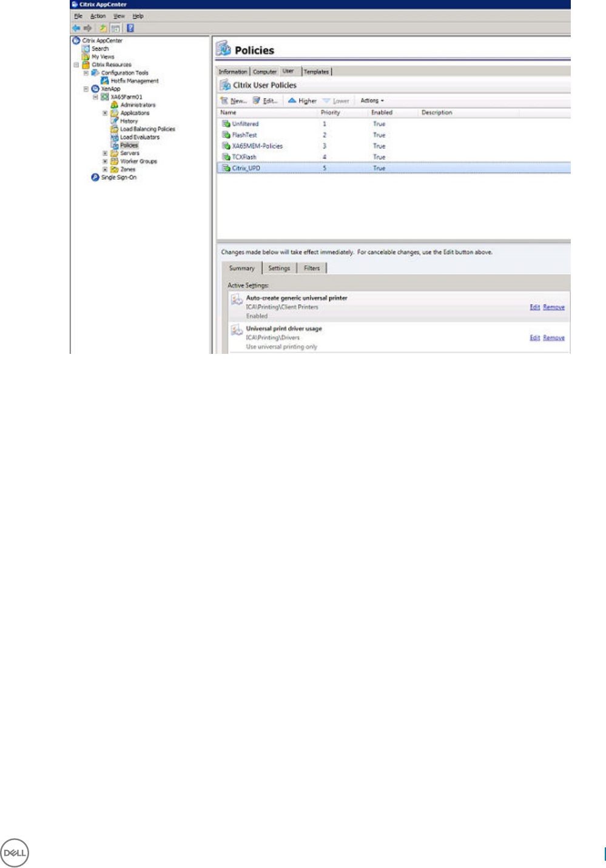
Task: Switch to the Filters tab
Action: pyautogui.click(x=312, y=268)
